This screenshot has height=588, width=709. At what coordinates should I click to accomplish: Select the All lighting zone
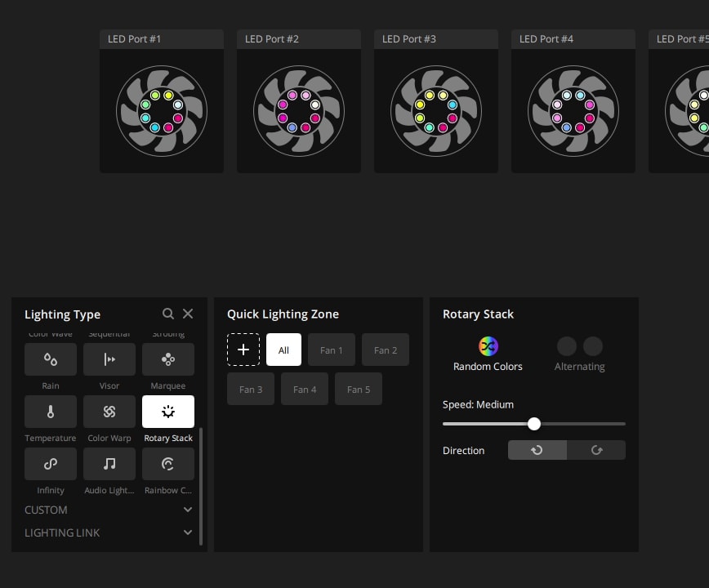click(283, 350)
